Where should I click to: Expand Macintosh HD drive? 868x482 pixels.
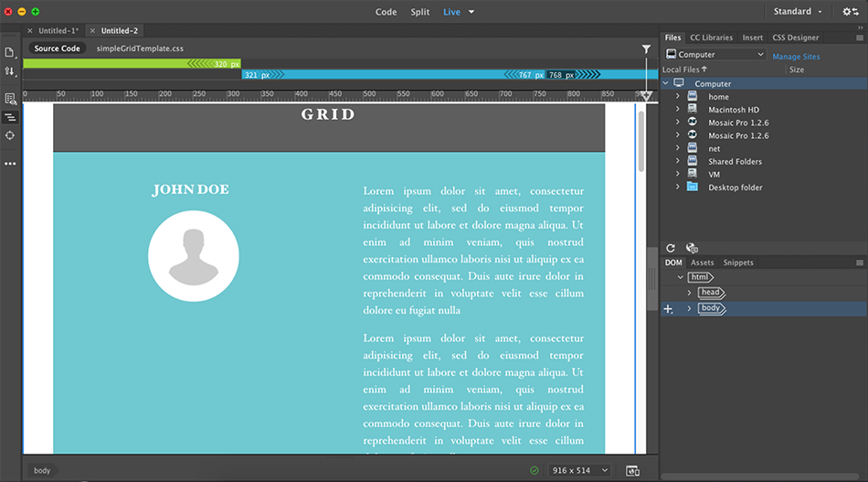[678, 109]
